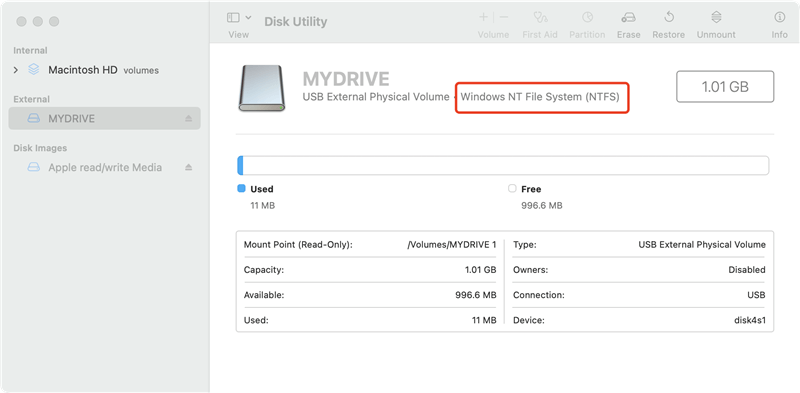Run First Aid on the drive
Image resolution: width=800 pixels, height=393 pixels.
(x=540, y=25)
